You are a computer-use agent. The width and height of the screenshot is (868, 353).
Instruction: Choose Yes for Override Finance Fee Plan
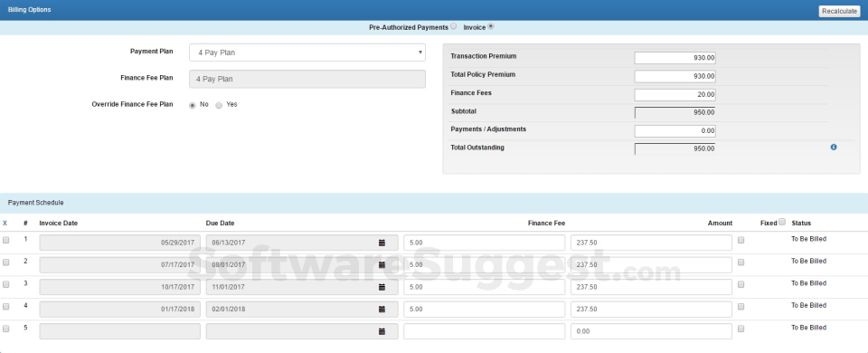219,105
